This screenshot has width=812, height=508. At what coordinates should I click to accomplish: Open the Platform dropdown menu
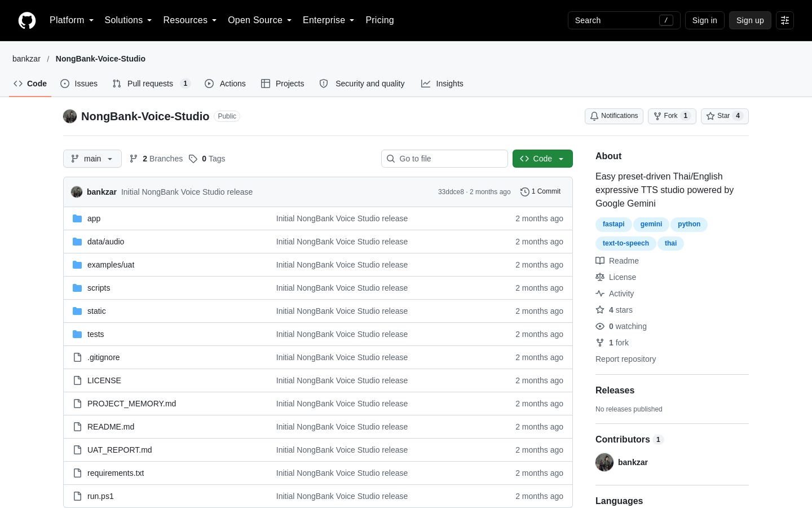(72, 20)
